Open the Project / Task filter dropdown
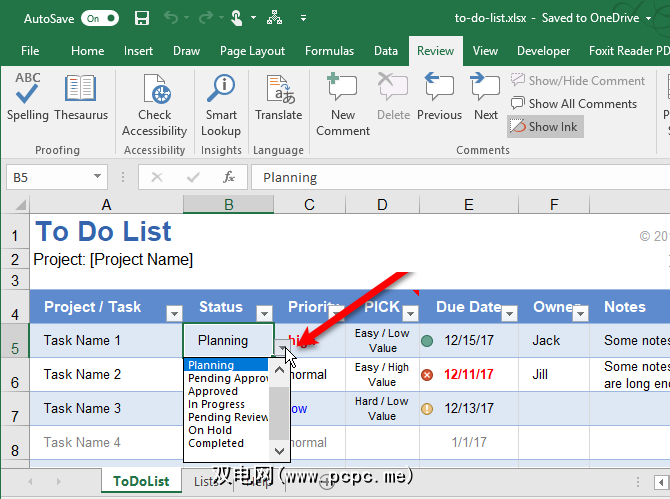Image resolution: width=670 pixels, height=499 pixels. coord(173,312)
